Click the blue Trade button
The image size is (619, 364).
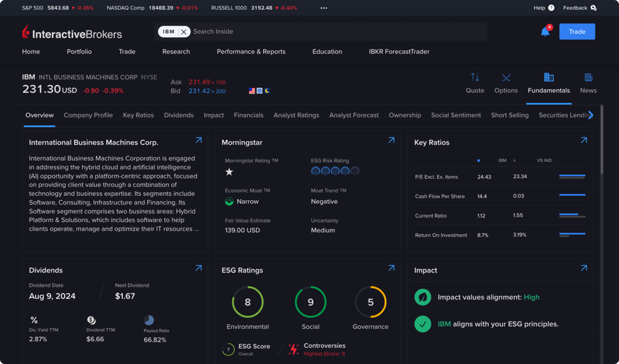click(577, 31)
